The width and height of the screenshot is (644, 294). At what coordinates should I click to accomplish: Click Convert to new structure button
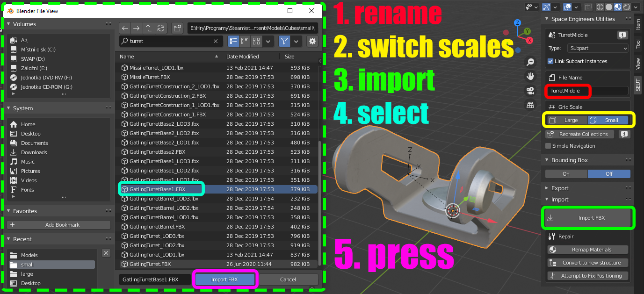[x=588, y=263]
